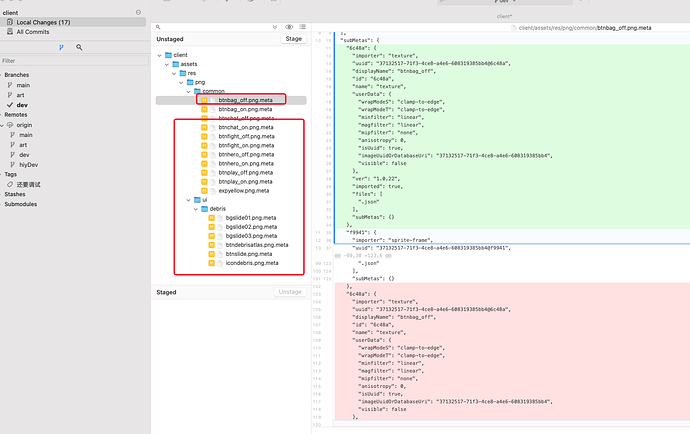Click the res folder icon

tap(183, 73)
